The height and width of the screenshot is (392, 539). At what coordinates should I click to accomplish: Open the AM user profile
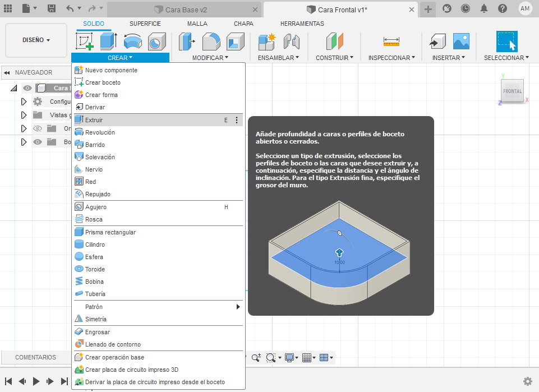(525, 8)
